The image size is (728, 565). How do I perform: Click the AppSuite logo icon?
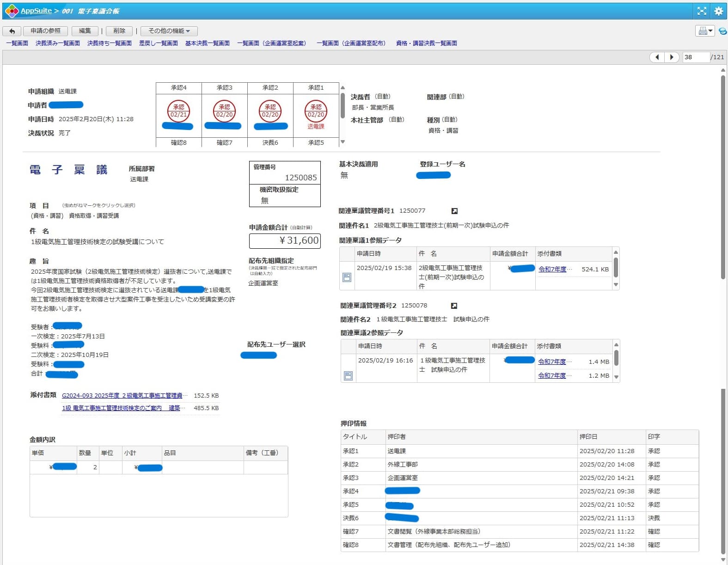(11, 11)
